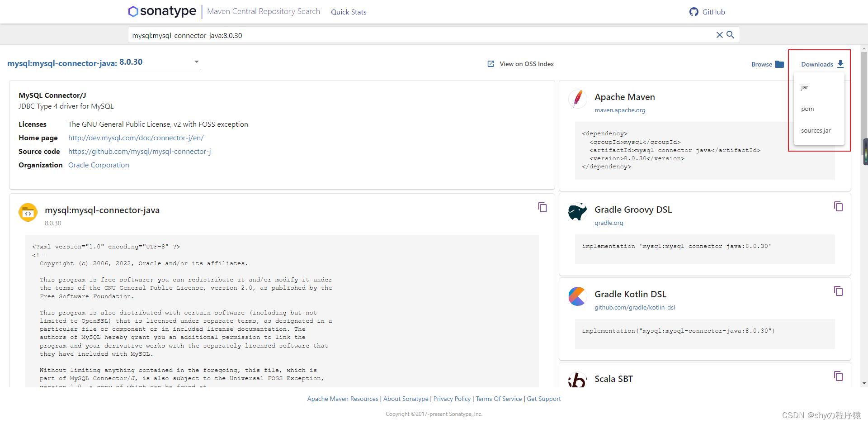Clear the search field with X icon
The image size is (868, 424).
tap(719, 35)
